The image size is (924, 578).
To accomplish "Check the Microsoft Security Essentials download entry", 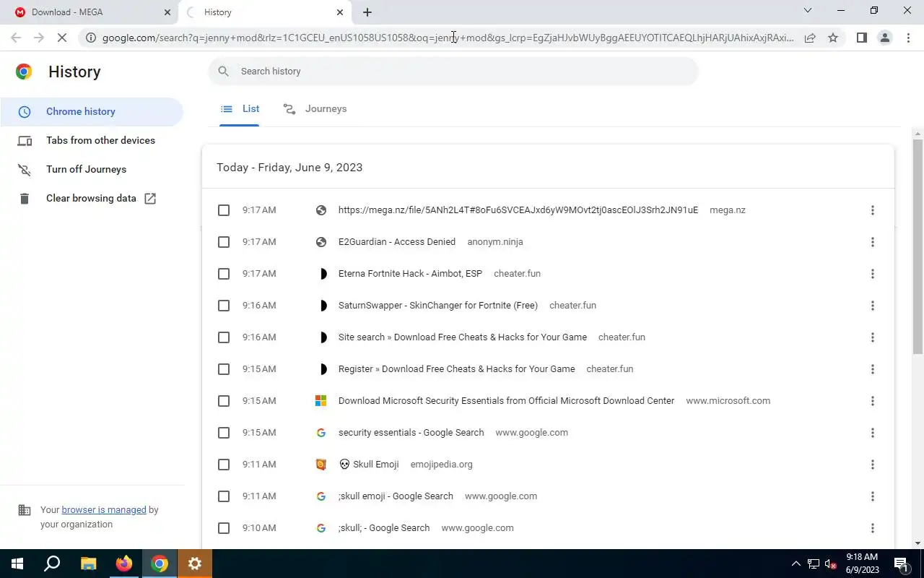I will point(224,401).
